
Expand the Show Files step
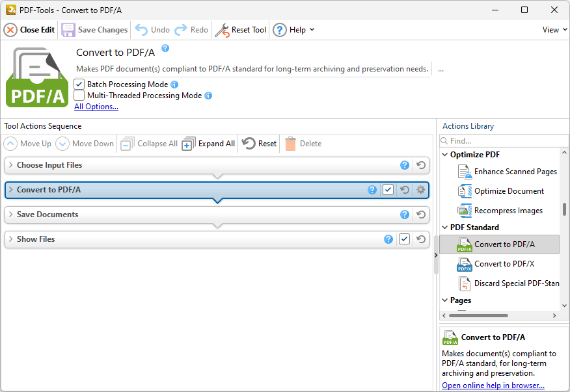pyautogui.click(x=10, y=239)
